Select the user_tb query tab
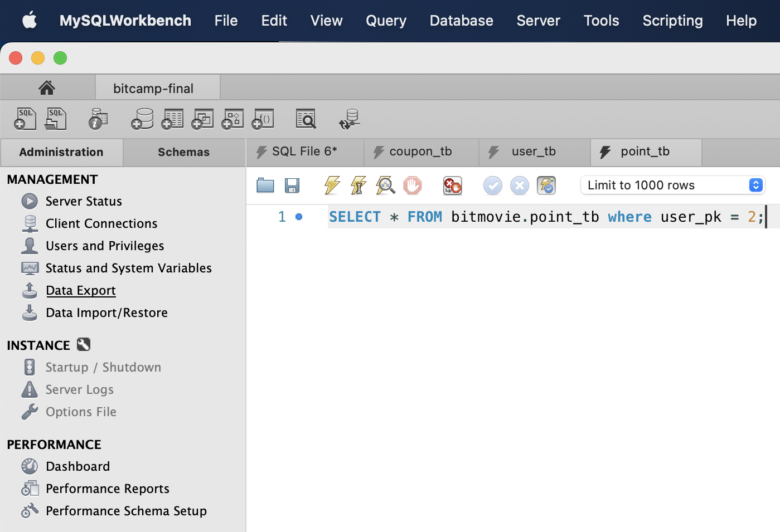This screenshot has height=532, width=780. [534, 152]
